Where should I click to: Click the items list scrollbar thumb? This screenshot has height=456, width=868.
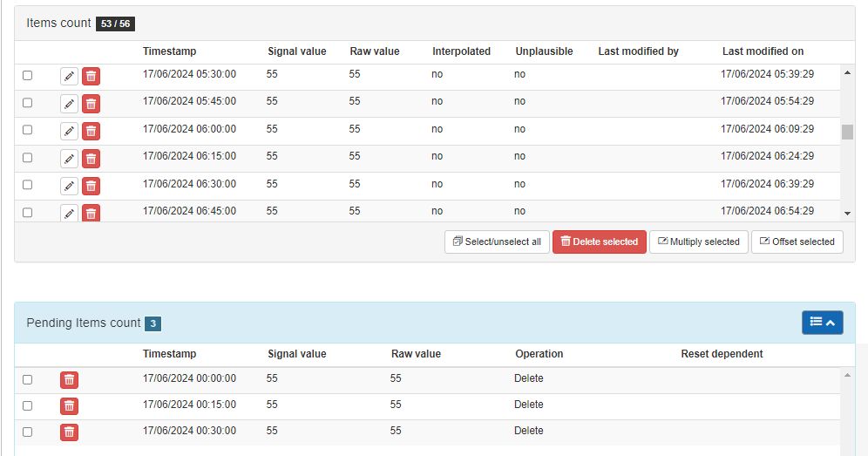coord(847,133)
